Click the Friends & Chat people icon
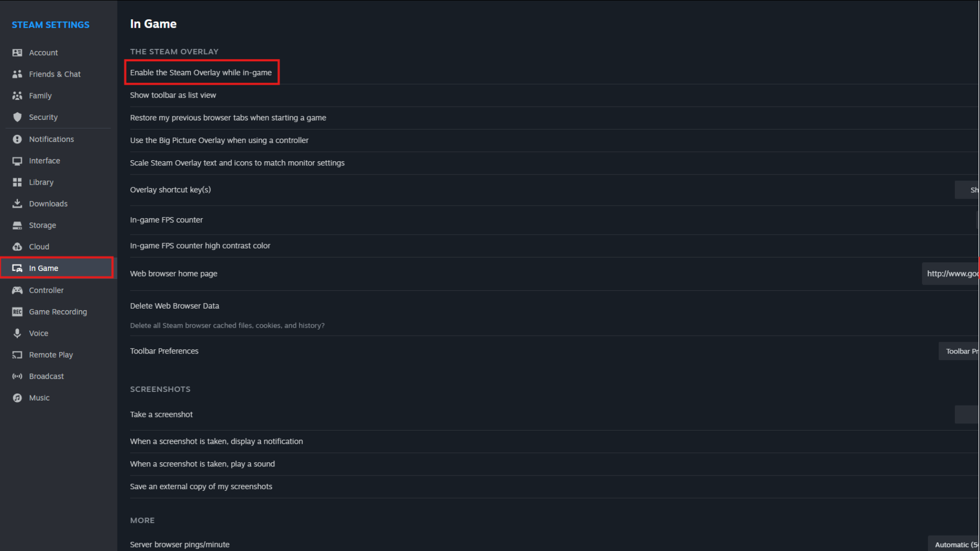The height and width of the screenshot is (551, 980). [17, 74]
